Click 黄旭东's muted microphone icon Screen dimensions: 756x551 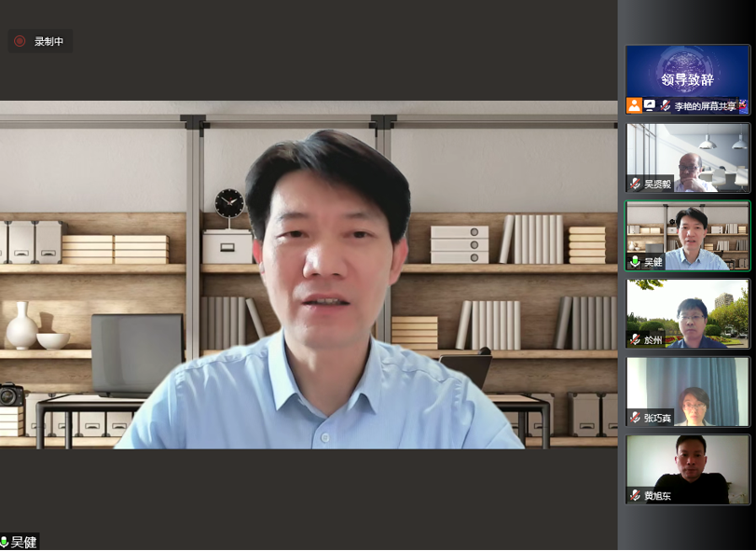tap(635, 496)
